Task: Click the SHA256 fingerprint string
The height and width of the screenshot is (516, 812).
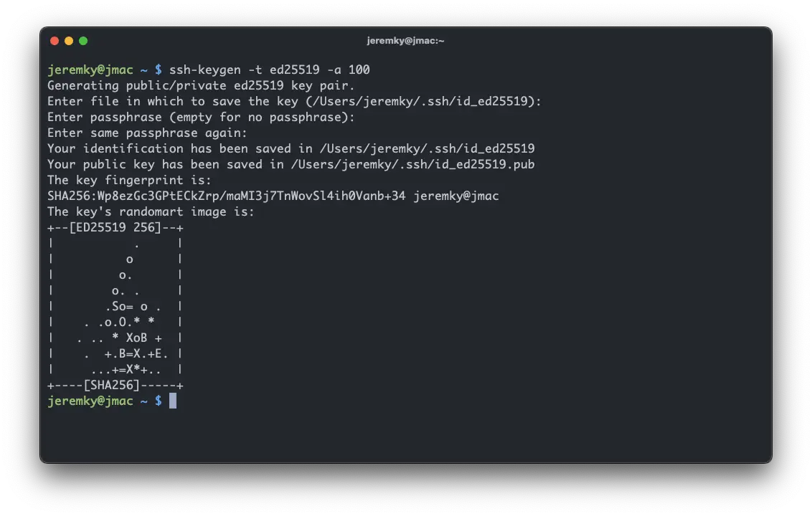Action: point(226,196)
